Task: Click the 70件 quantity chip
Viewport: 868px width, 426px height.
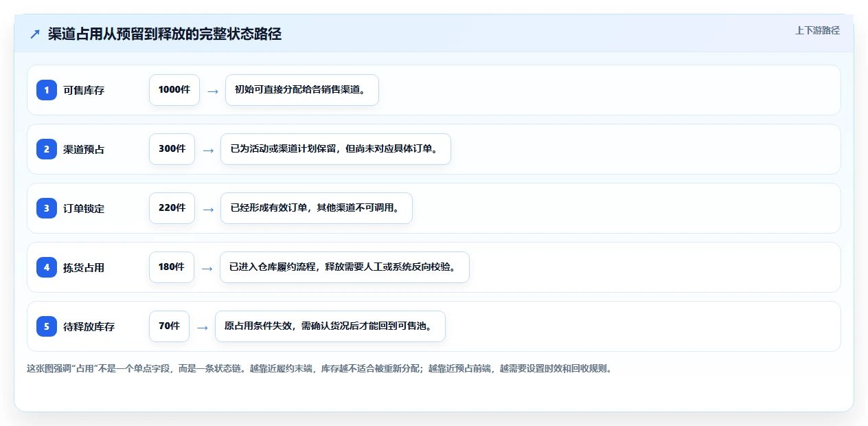Action: coord(169,326)
